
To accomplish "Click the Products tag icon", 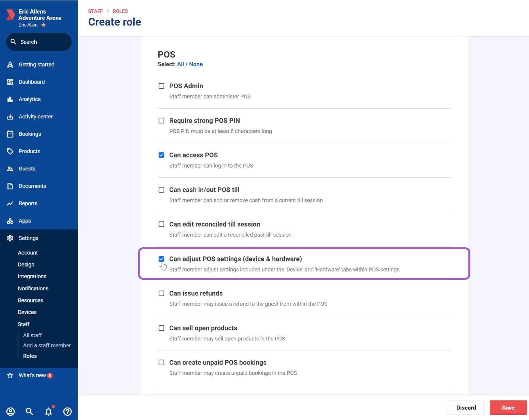I will pyautogui.click(x=10, y=151).
